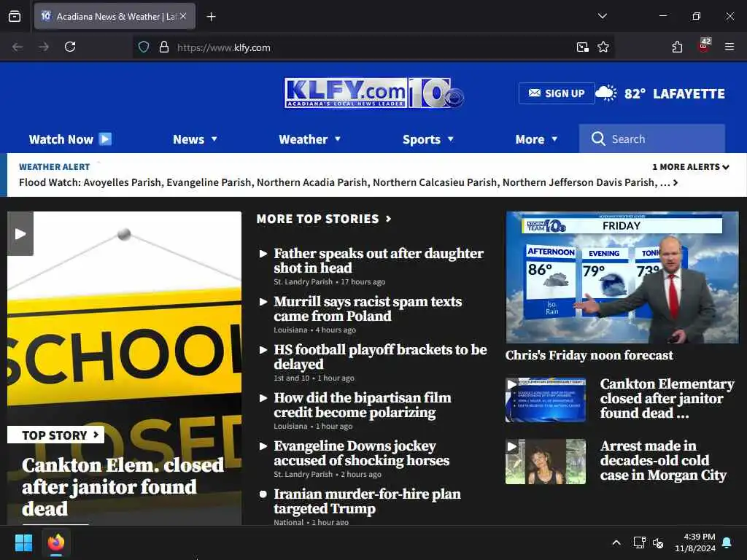The height and width of the screenshot is (560, 747).
Task: Click the '1st and 10' category tag
Action: click(x=292, y=378)
